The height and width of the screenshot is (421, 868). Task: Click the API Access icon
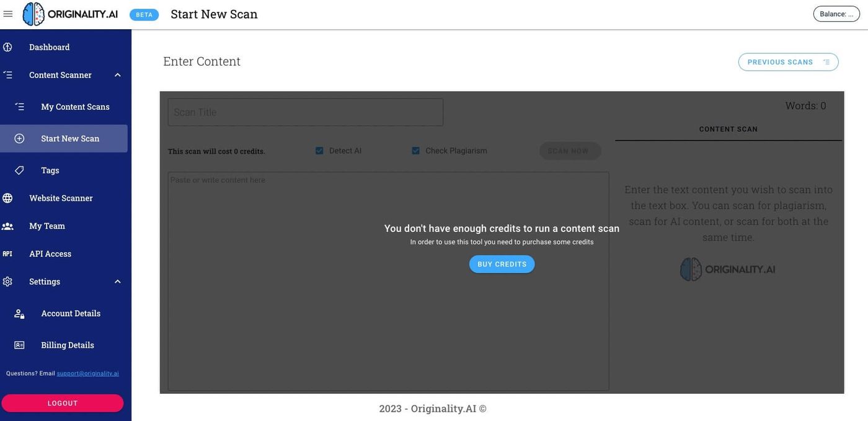(x=7, y=254)
